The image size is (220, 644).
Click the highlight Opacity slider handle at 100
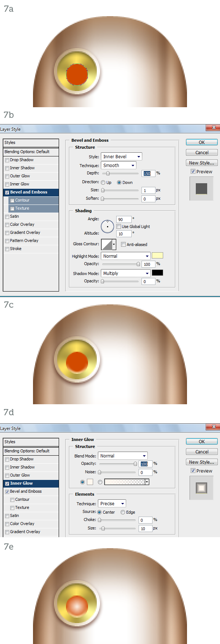138,264
